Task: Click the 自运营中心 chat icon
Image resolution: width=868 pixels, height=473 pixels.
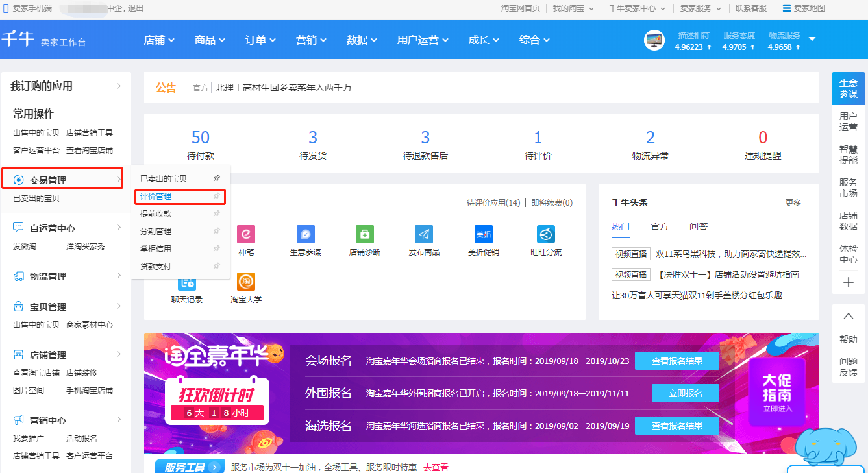Action: coord(19,228)
